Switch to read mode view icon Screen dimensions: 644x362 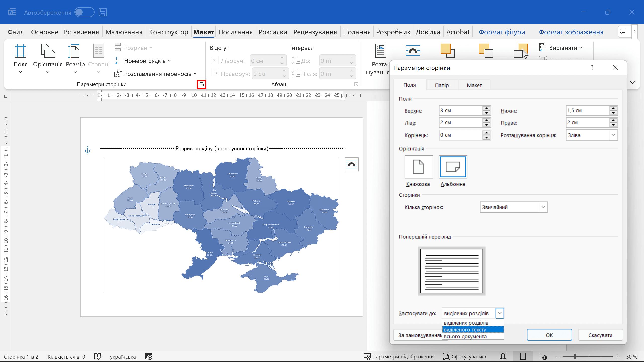(503, 356)
